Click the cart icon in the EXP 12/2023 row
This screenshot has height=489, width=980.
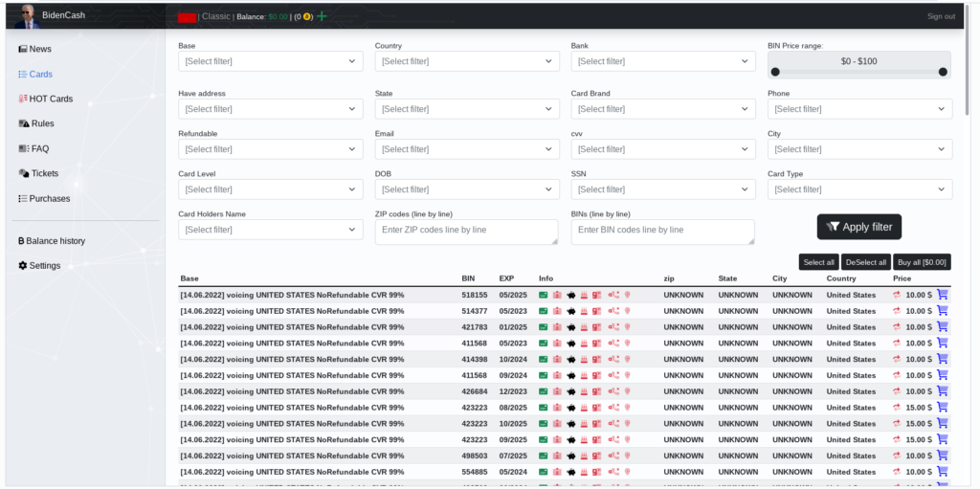[x=943, y=390]
